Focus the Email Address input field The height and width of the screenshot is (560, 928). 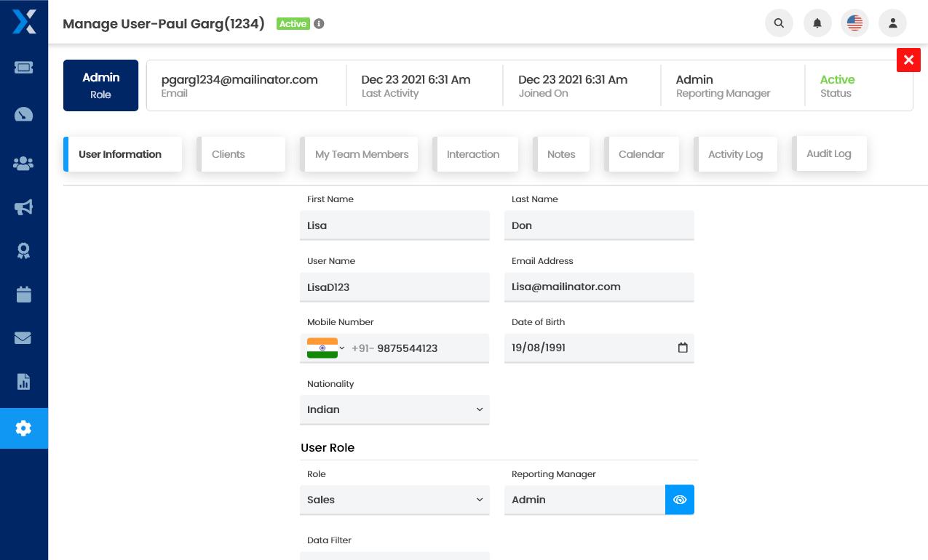click(x=599, y=287)
